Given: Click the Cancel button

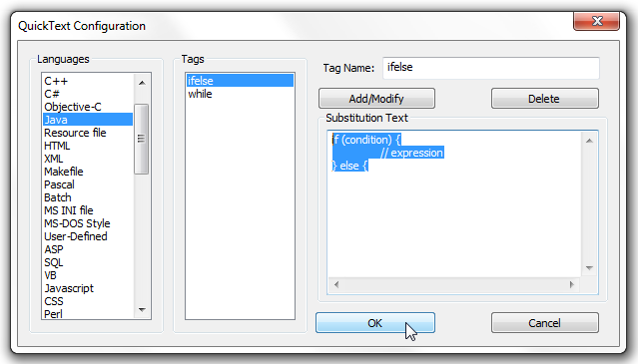Looking at the screenshot, I should [x=545, y=323].
